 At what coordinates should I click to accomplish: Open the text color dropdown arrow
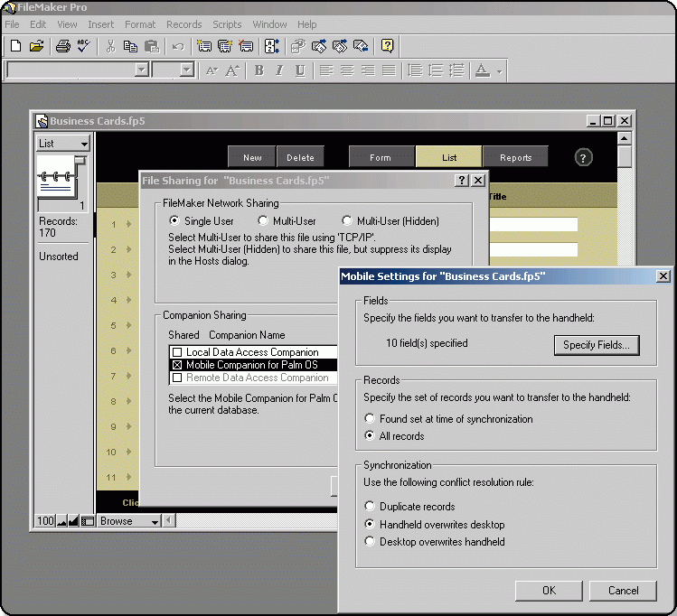point(499,71)
